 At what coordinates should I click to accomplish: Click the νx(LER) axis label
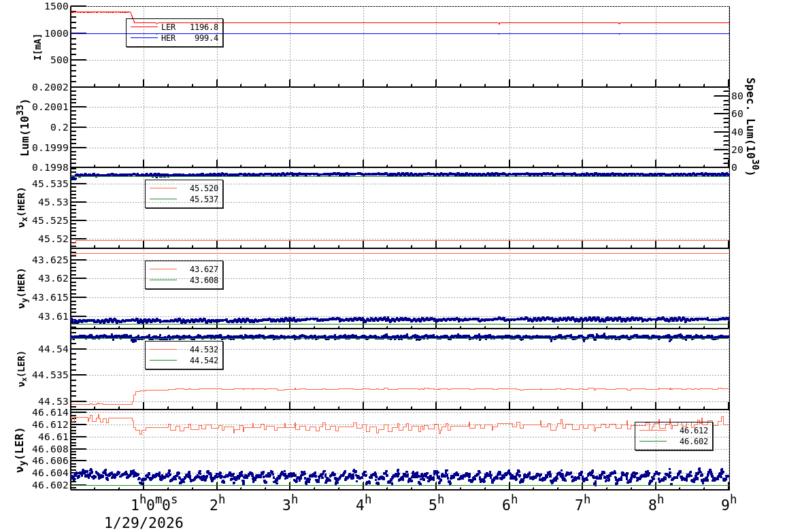pos(20,367)
